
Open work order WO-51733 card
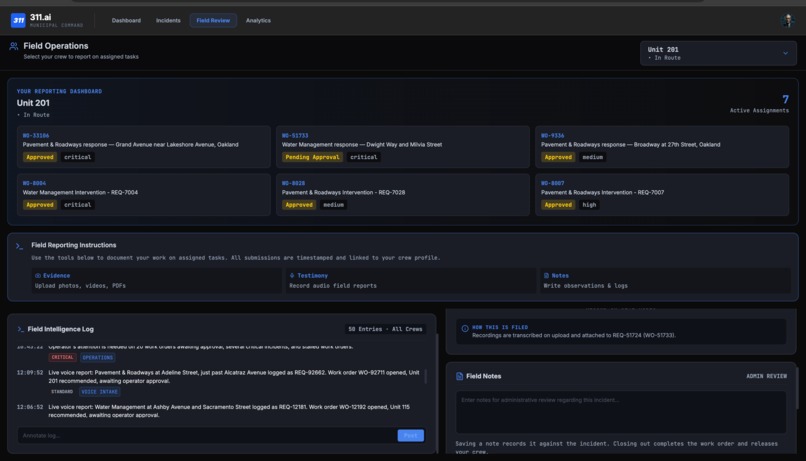402,147
